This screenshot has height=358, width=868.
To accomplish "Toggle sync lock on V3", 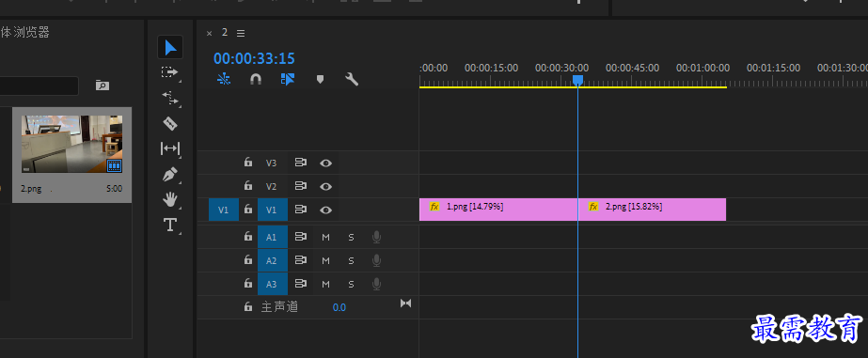I will [301, 163].
